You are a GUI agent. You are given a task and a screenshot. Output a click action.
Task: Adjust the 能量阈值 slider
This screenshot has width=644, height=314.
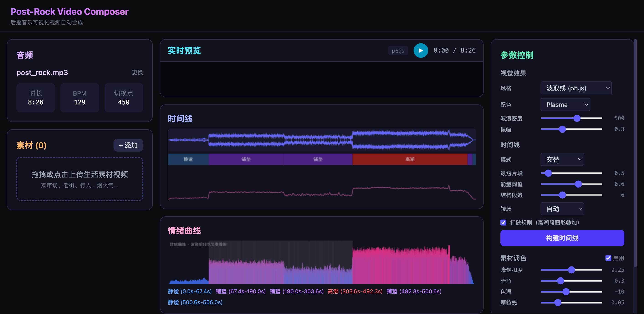click(571, 184)
